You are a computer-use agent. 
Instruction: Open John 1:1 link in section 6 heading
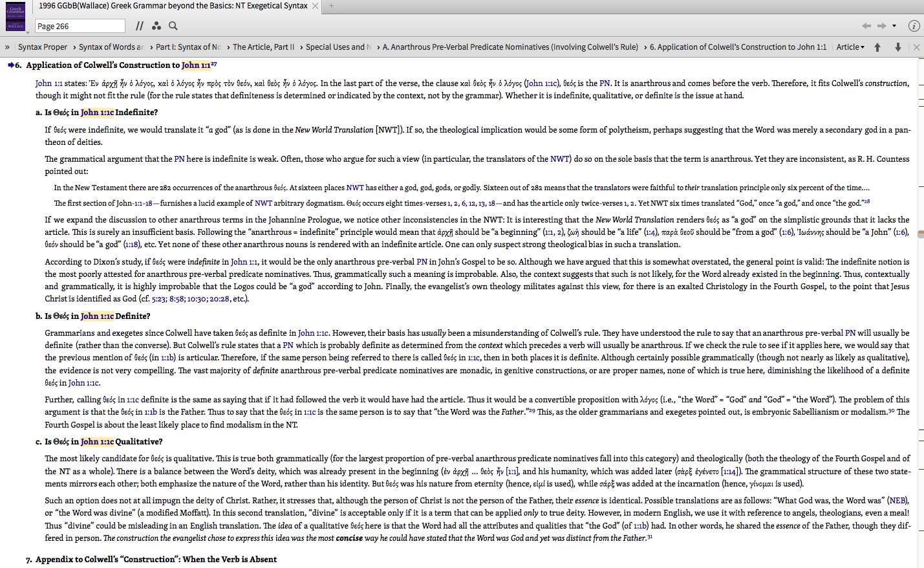(x=196, y=65)
